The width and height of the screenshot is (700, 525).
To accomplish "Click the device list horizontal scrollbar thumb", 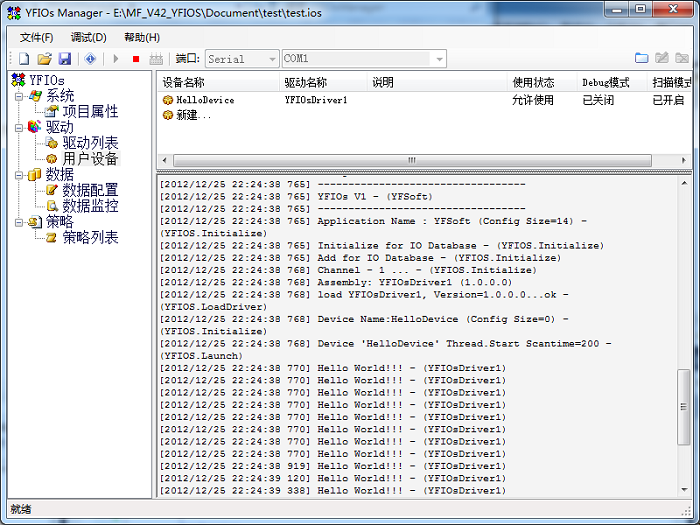I will [412, 160].
